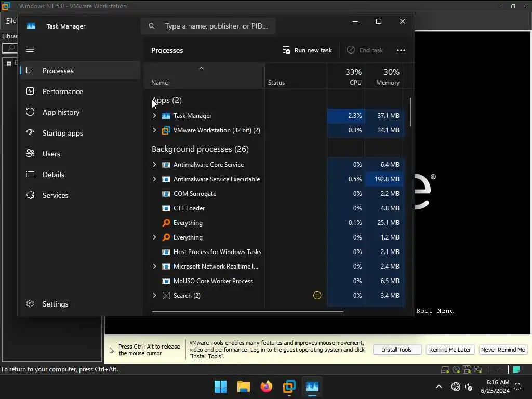Open the Services page
This screenshot has width=532, height=399.
tap(80, 195)
